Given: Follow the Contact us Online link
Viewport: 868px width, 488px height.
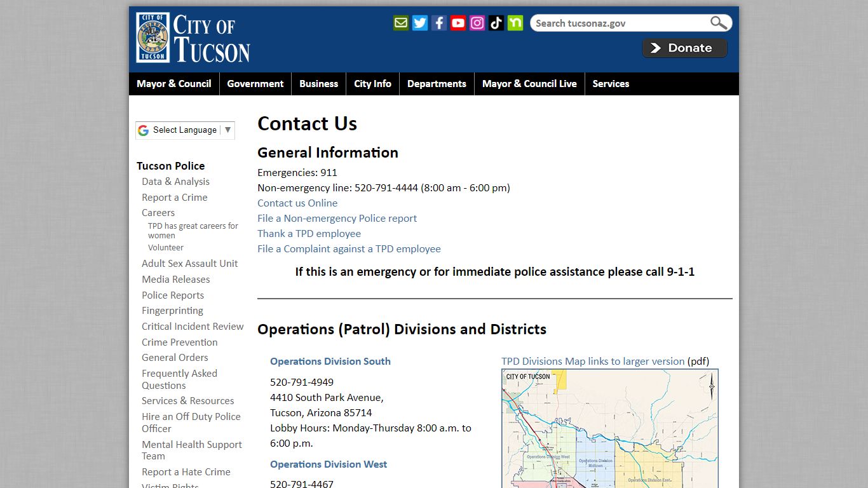Looking at the screenshot, I should click(x=297, y=203).
